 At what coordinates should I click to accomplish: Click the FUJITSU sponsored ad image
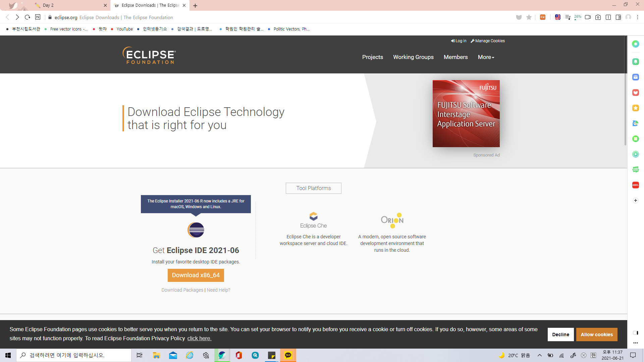pyautogui.click(x=466, y=114)
